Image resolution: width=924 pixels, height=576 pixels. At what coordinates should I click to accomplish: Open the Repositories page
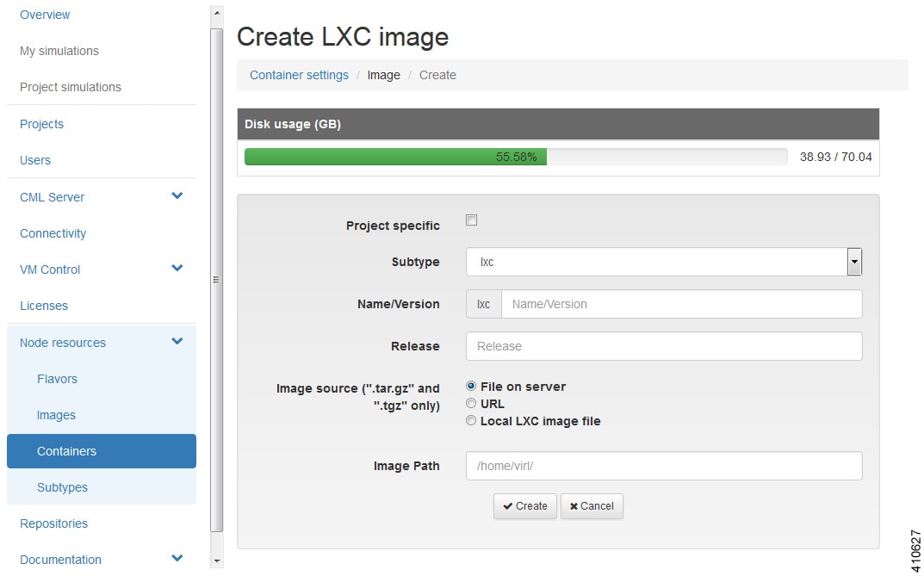53,523
